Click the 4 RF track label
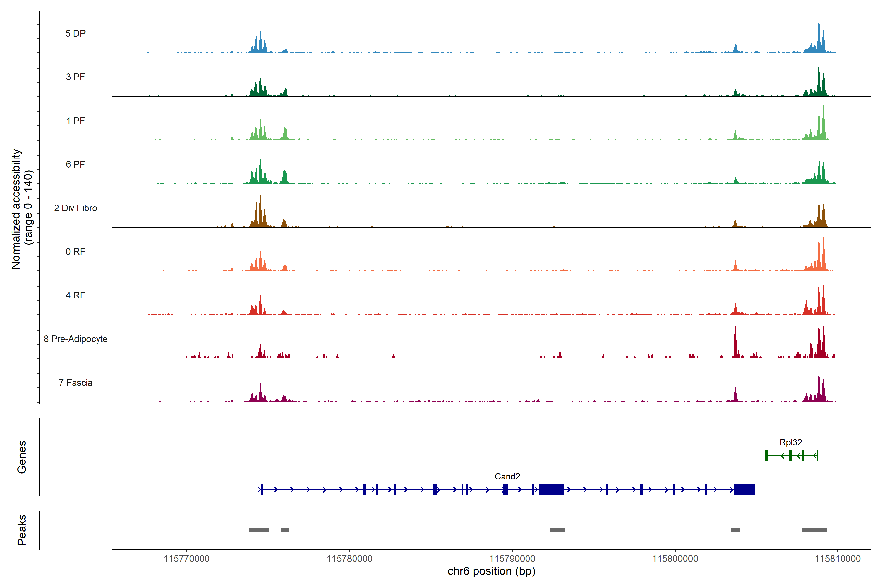 click(x=75, y=295)
